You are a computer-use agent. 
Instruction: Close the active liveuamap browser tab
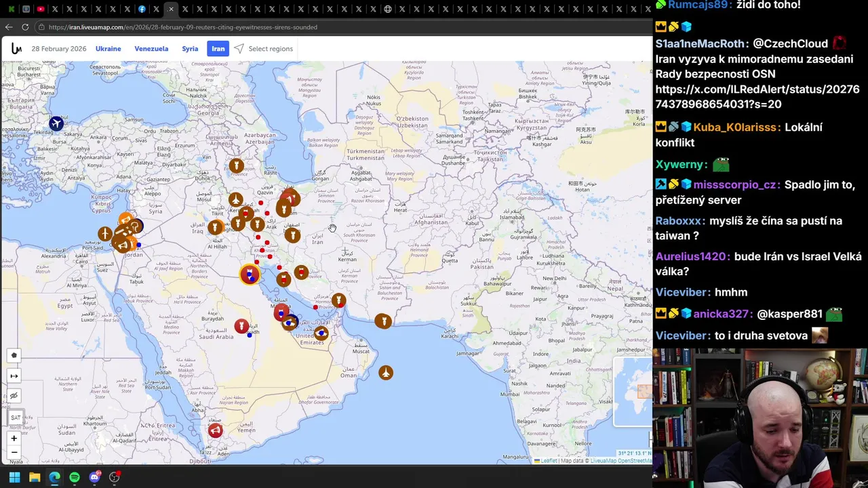171,9
